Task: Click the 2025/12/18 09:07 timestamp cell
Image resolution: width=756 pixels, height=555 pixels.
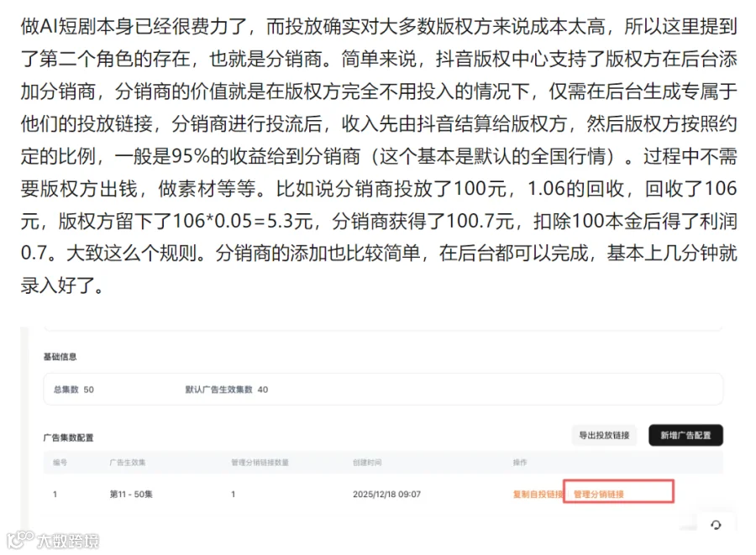Action: pos(386,494)
